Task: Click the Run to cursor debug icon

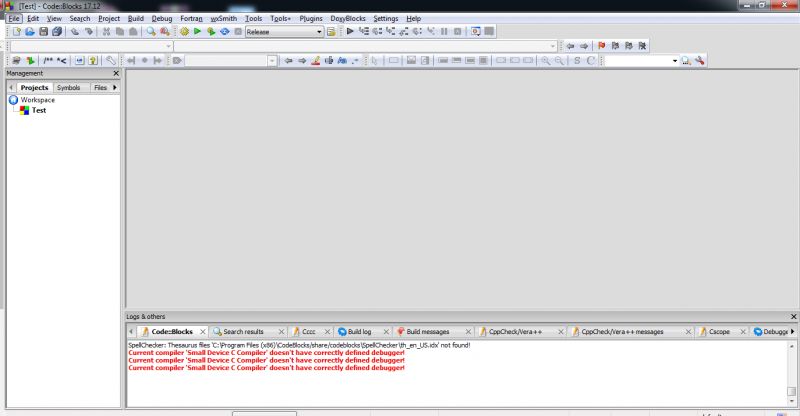Action: 364,32
